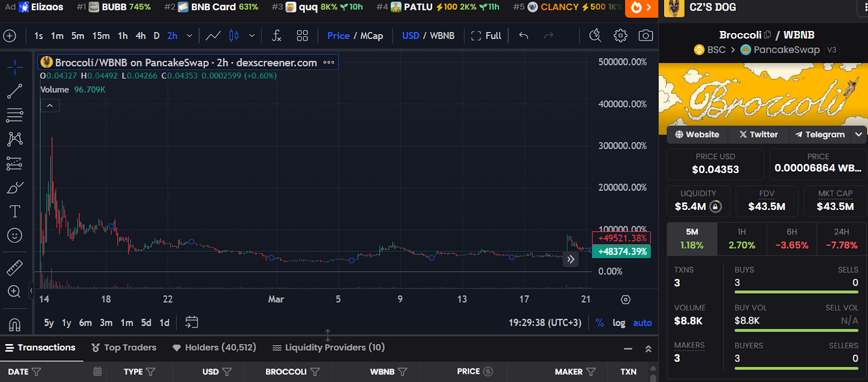Copy the Broccoli token address
The height and width of the screenshot is (382, 868).
coord(768,35)
